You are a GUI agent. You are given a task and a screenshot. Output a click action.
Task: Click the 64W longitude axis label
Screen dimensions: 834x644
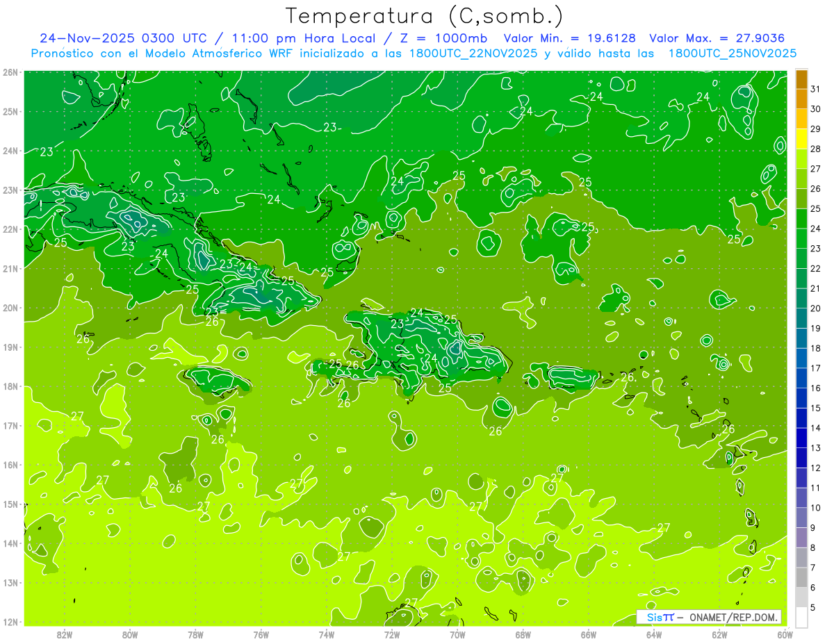(x=654, y=634)
